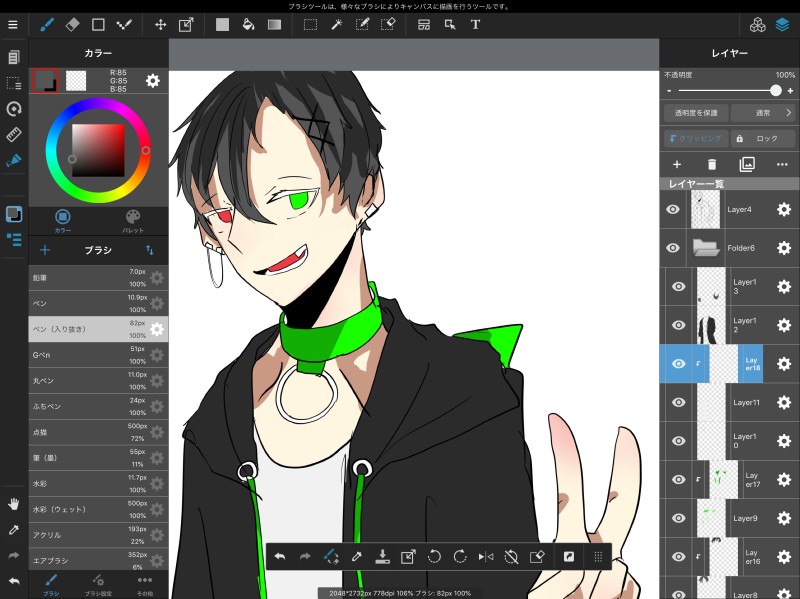Click 透明度を保護 button
The height and width of the screenshot is (599, 800).
click(696, 113)
